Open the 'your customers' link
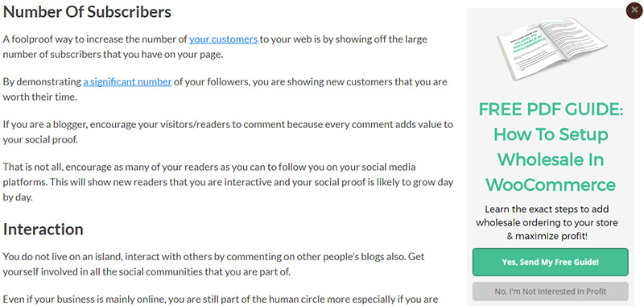Viewport: 644px width, 306px height. (223, 39)
